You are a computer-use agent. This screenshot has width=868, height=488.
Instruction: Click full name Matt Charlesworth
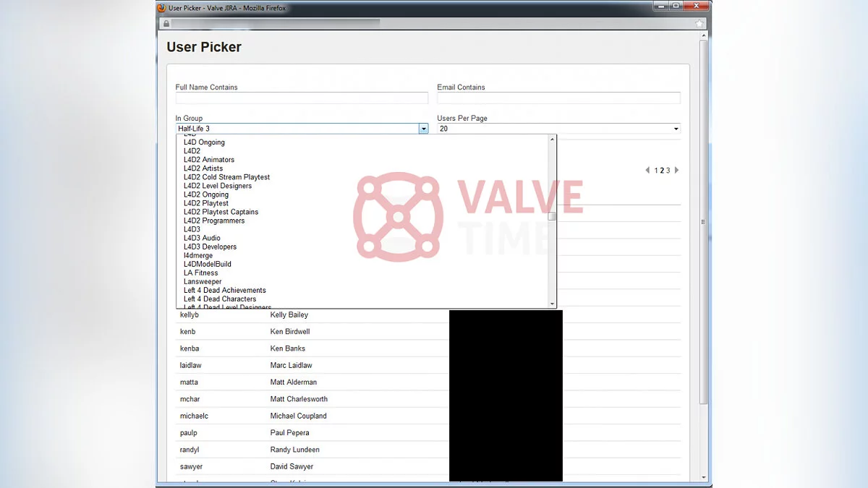tap(299, 399)
